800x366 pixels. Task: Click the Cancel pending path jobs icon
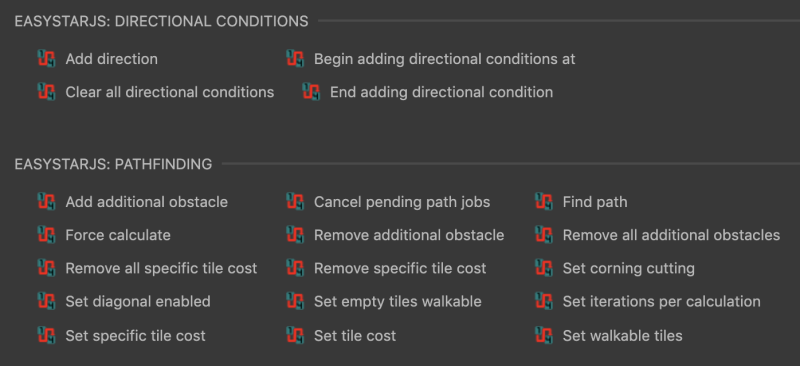(x=295, y=202)
